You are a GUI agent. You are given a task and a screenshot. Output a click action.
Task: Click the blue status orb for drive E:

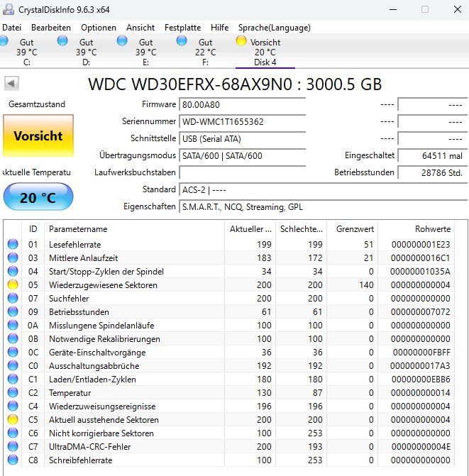tap(122, 40)
